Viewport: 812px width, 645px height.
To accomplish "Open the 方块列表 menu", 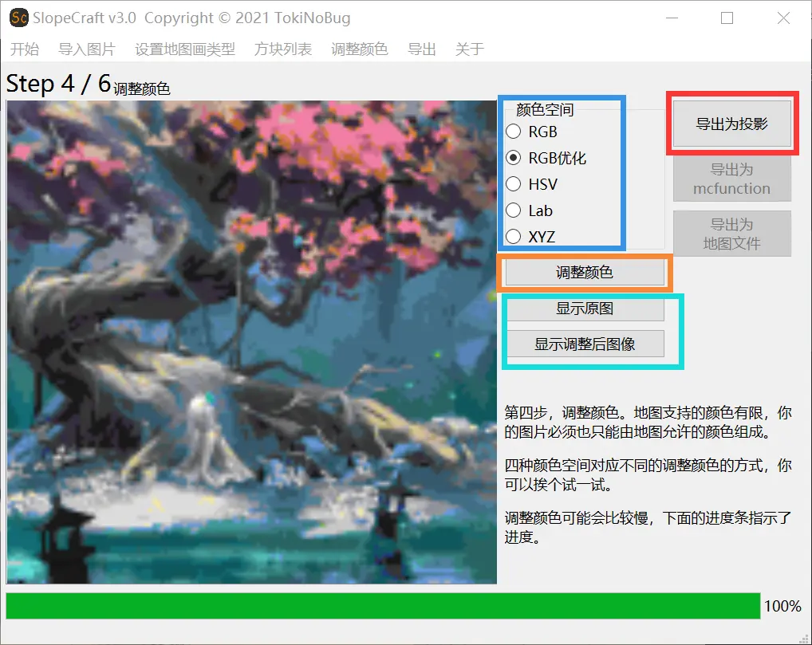I will [282, 49].
